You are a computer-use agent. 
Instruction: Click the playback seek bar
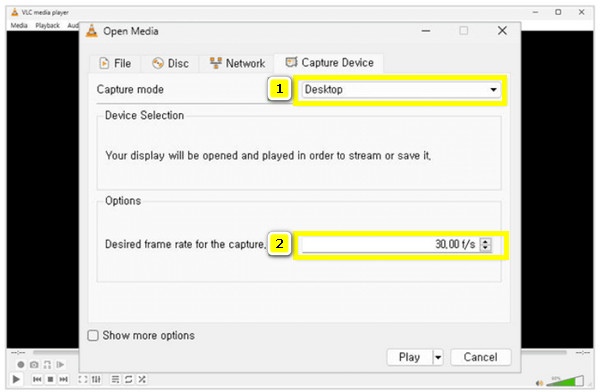pyautogui.click(x=55, y=352)
